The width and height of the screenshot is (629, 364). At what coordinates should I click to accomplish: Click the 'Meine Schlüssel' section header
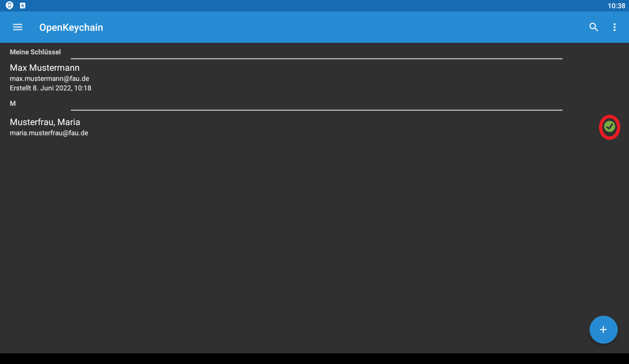[35, 52]
